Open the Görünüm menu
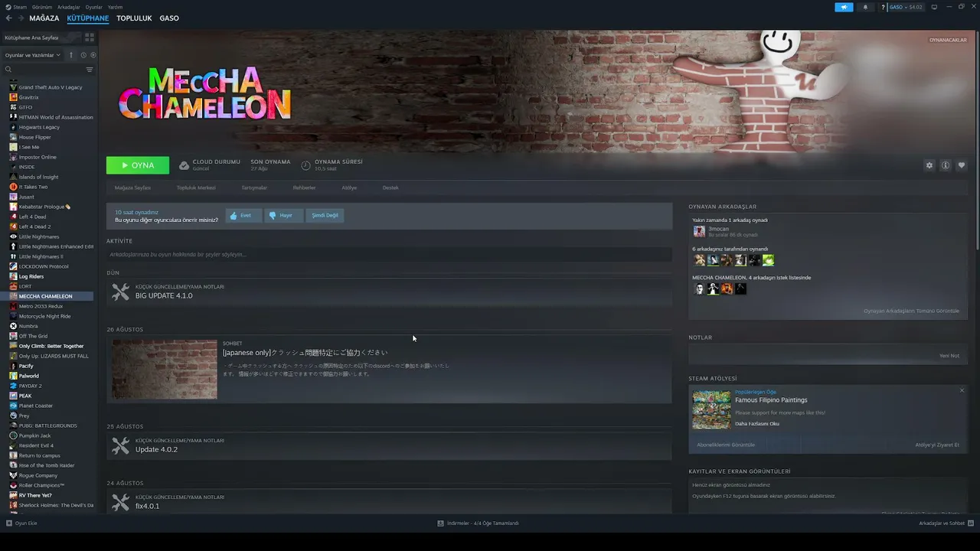980x551 pixels. tap(42, 7)
